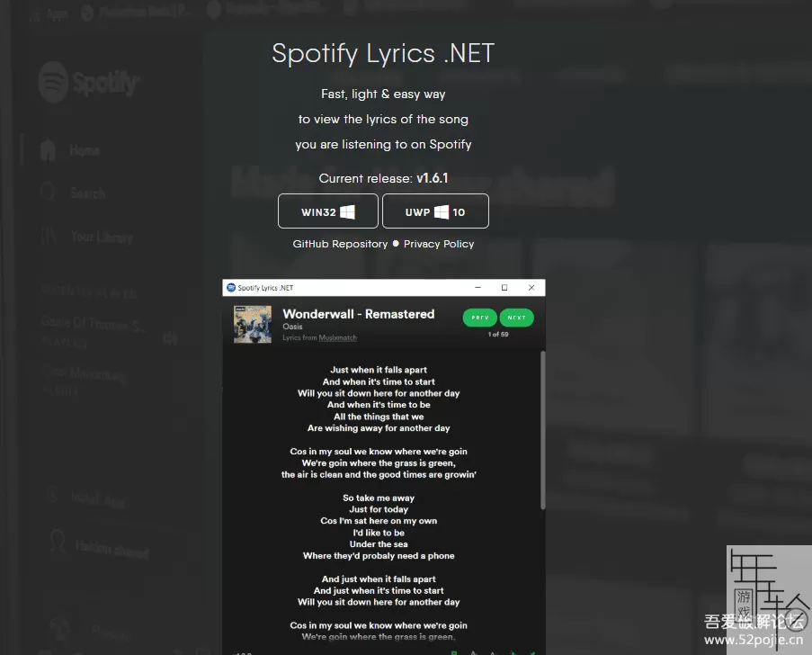Click the lyric line "Under the sea"
Viewport: 812px width, 655px height.
[x=379, y=544]
